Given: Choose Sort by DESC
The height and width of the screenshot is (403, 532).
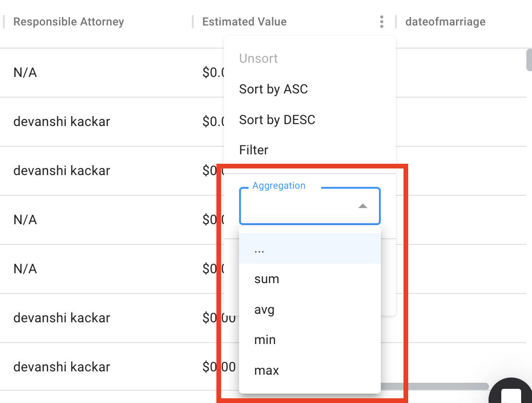Looking at the screenshot, I should 277,119.
